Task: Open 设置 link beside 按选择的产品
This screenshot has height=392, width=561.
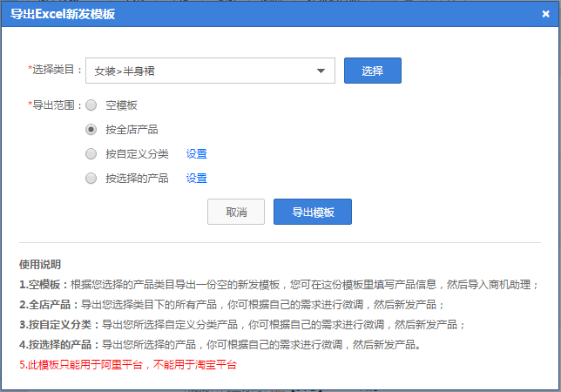Action: [196, 179]
